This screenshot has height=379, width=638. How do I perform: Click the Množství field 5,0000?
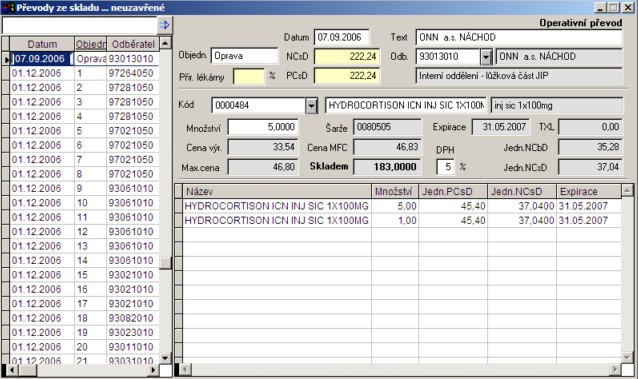pyautogui.click(x=263, y=127)
